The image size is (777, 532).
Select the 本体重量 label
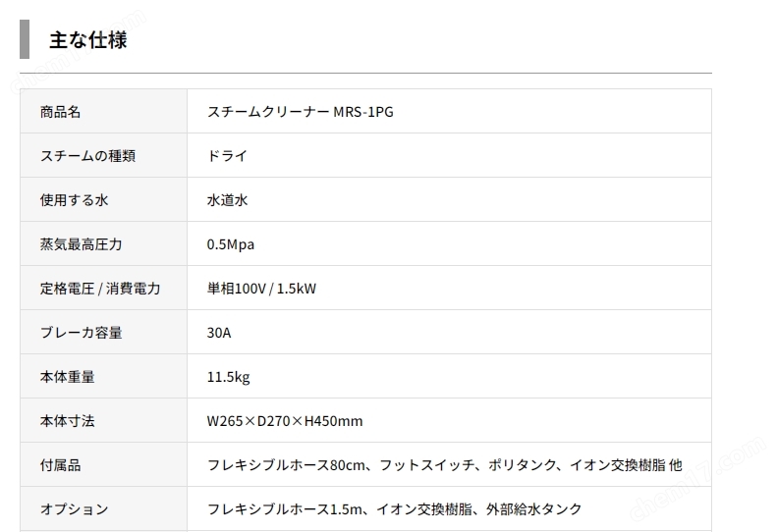[x=67, y=377]
